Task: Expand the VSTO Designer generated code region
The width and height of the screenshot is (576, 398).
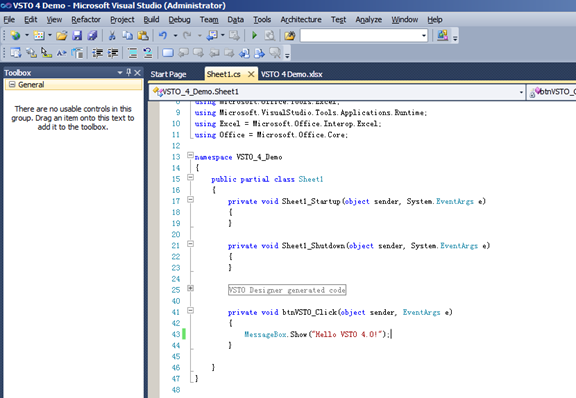Action: 190,288
